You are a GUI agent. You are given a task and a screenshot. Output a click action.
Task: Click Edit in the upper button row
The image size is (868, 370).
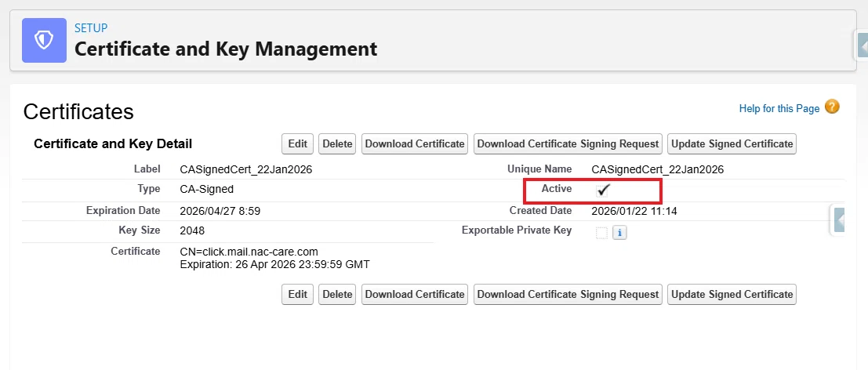pos(298,143)
